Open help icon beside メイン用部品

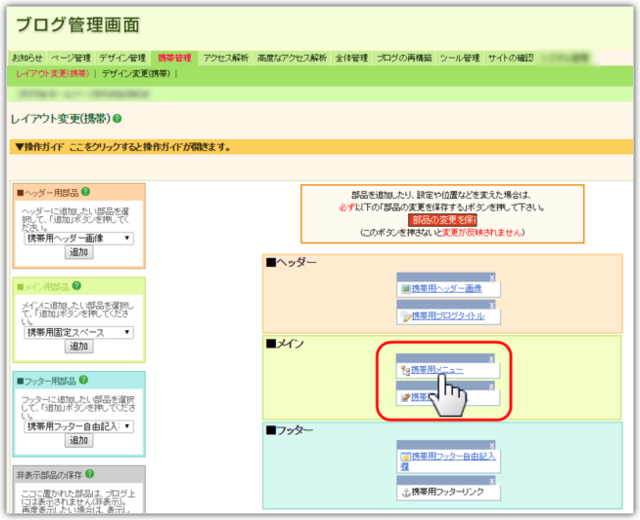click(x=78, y=286)
